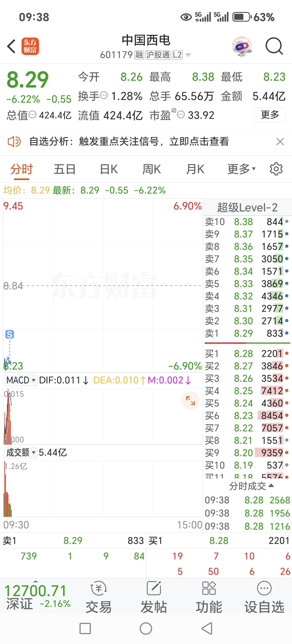This screenshot has width=292, height=644.
Task: Tap the speaker announcement icon
Action: tap(14, 141)
